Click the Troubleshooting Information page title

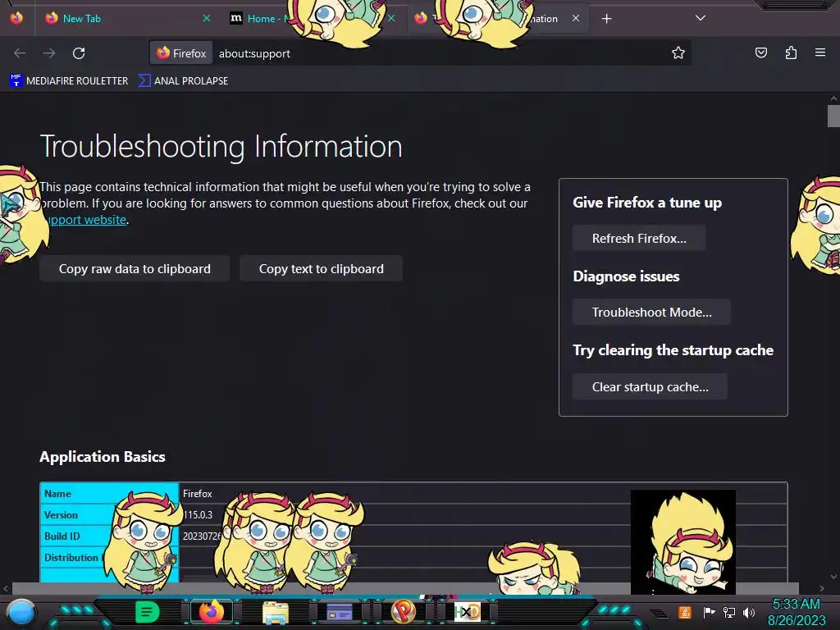pos(221,146)
